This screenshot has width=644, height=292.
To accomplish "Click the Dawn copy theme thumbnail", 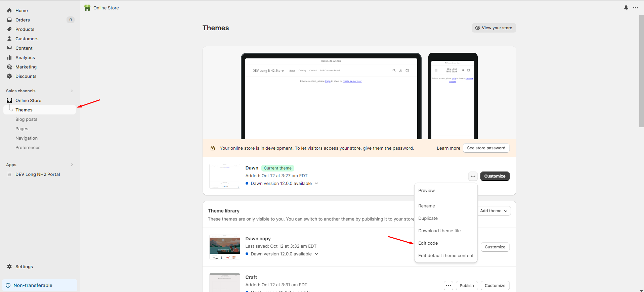I will tap(225, 247).
